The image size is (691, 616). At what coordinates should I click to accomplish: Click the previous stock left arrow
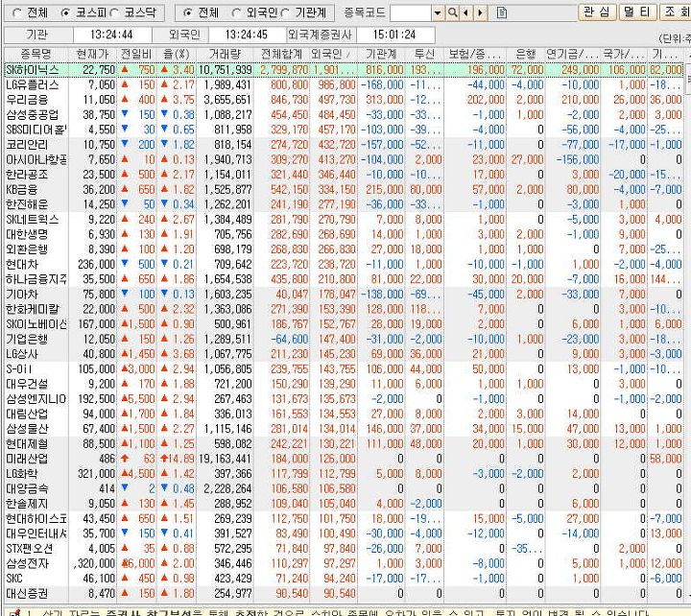465,12
